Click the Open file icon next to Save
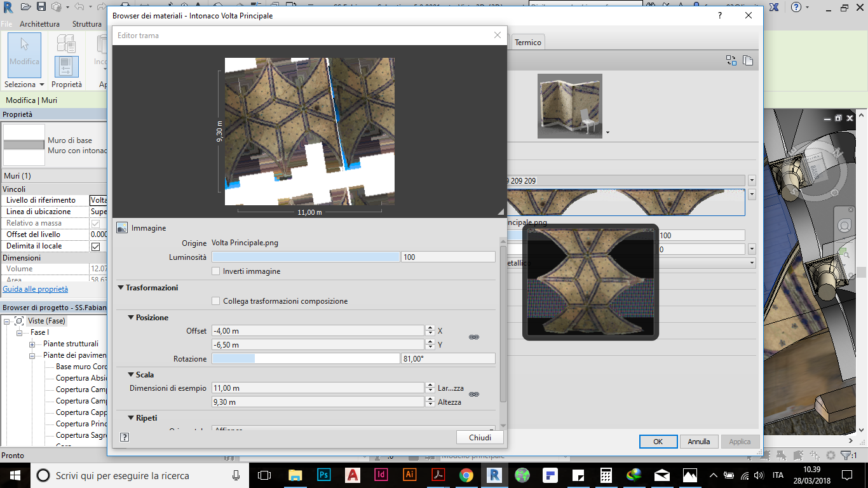The width and height of the screenshot is (868, 488). pos(25,7)
